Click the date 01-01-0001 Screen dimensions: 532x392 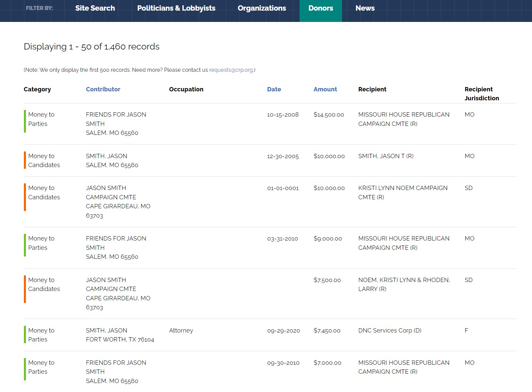283,188
